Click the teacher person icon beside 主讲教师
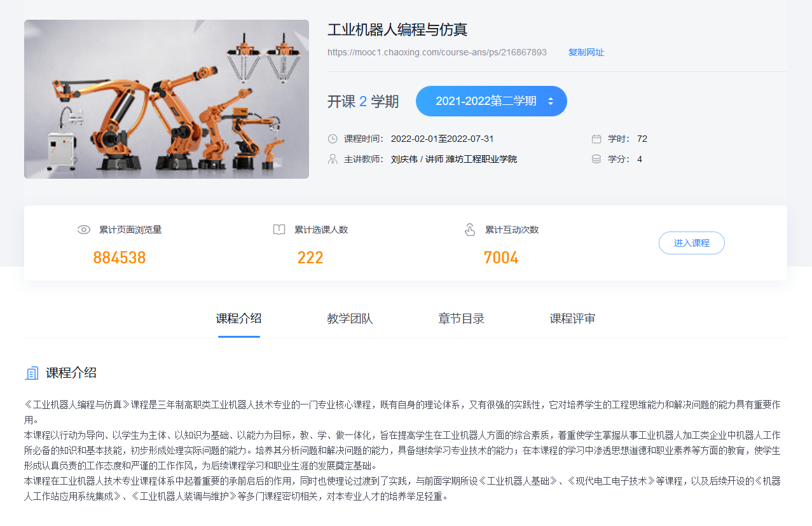The width and height of the screenshot is (812, 526). pos(333,159)
